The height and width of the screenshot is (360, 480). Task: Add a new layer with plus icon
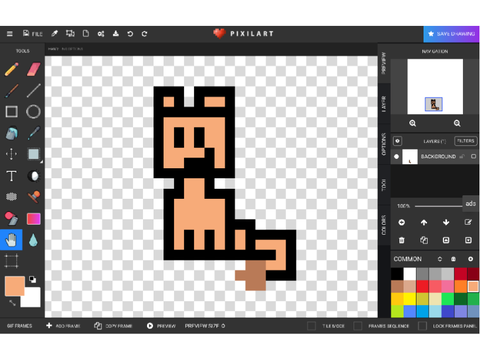pos(402,222)
